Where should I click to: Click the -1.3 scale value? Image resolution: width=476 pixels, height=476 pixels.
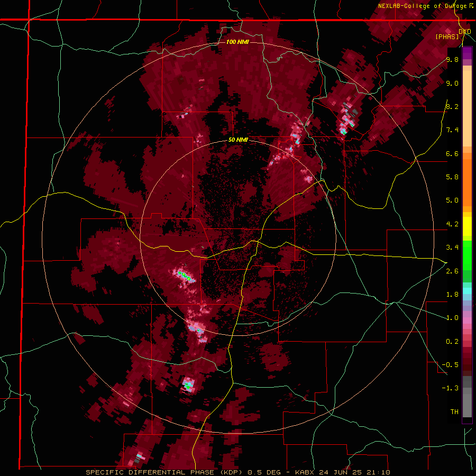pyautogui.click(x=451, y=388)
